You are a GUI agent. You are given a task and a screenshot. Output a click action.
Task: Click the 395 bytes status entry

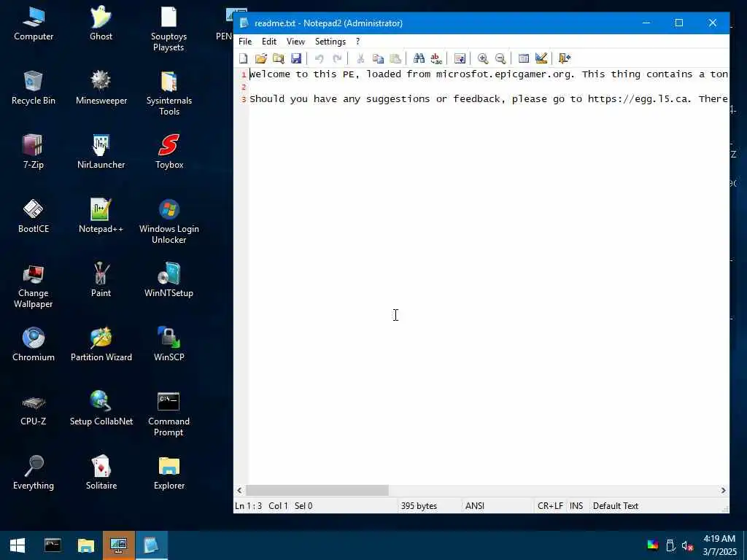tap(419, 506)
